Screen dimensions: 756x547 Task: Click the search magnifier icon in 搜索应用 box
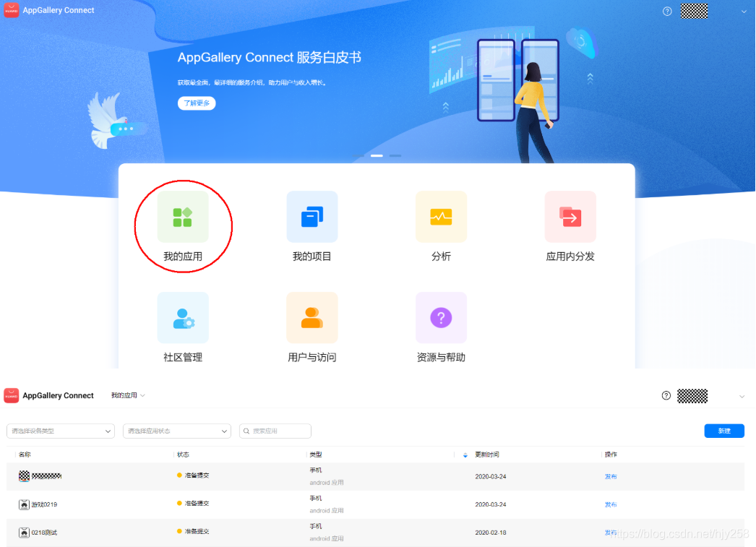click(x=246, y=431)
